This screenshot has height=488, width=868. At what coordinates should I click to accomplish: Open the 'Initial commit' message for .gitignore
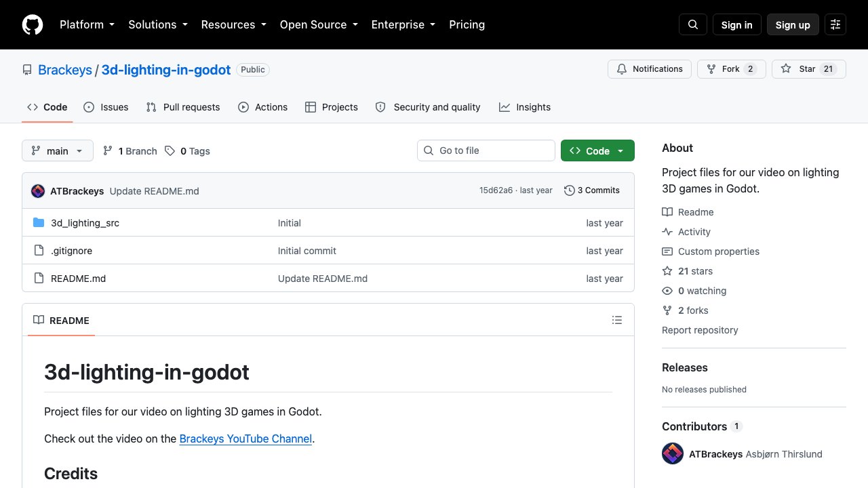307,251
